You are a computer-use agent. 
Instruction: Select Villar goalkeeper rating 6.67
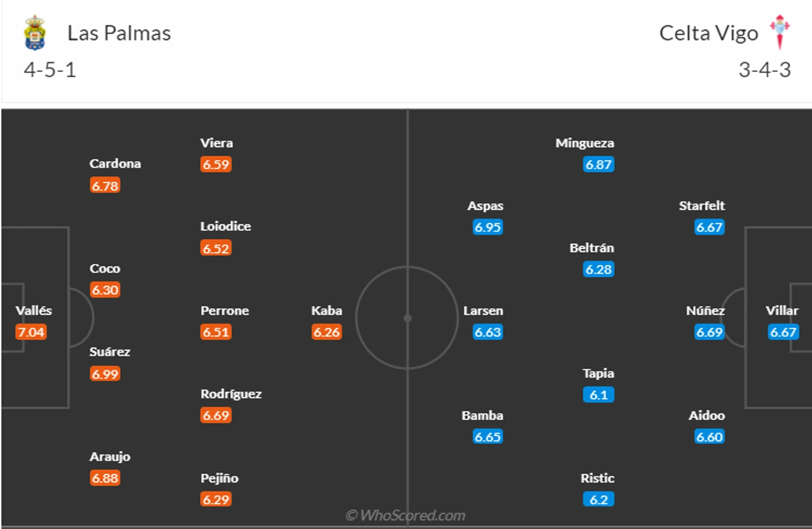783,332
